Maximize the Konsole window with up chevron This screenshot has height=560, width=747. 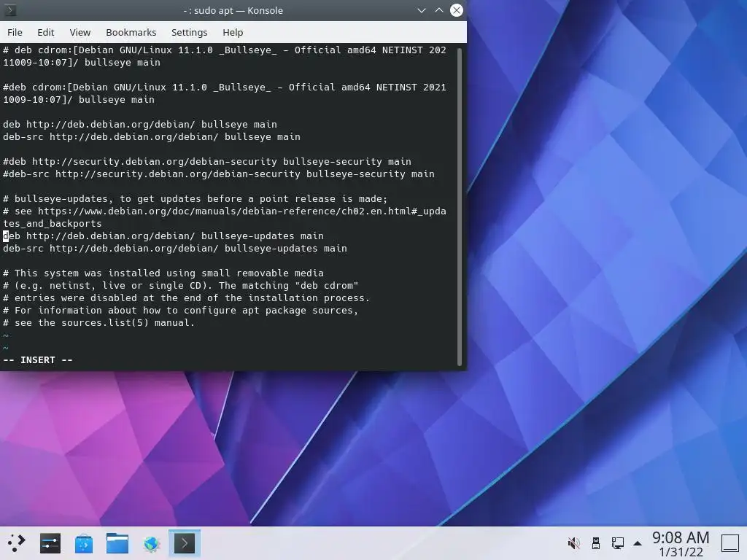(x=438, y=10)
